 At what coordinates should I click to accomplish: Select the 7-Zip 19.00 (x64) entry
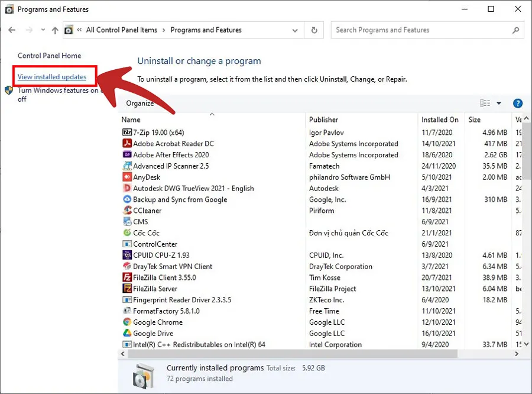point(158,133)
